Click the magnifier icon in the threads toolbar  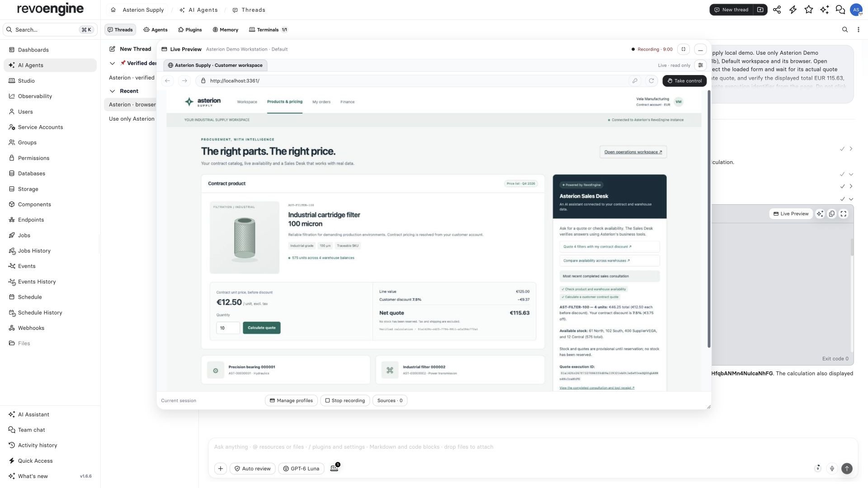pos(845,30)
